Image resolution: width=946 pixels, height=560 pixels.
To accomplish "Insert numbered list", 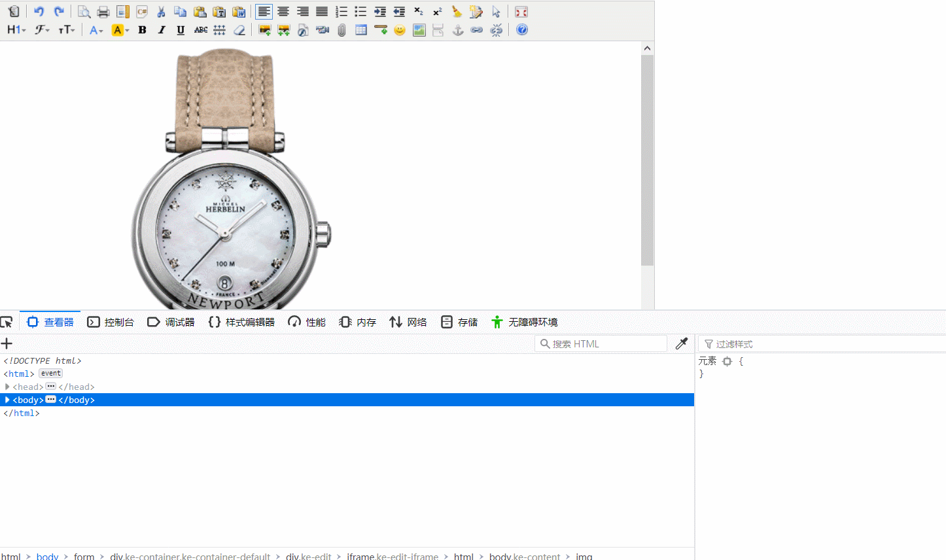I will pyautogui.click(x=342, y=12).
